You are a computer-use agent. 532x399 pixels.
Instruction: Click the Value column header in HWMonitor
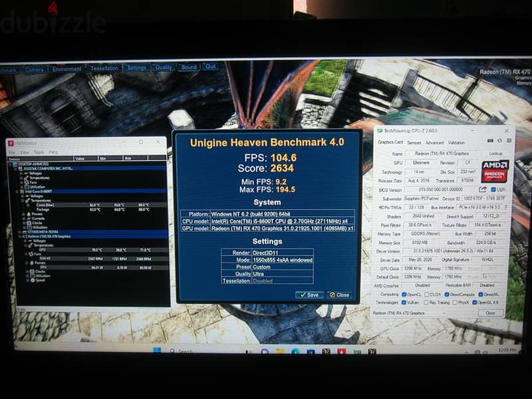pos(86,158)
